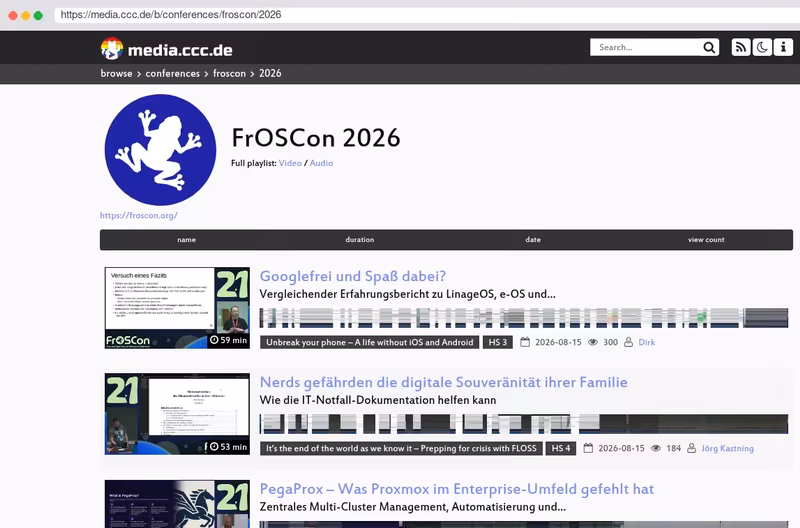Select Unbreak your phone track tag
800x528 pixels.
tap(369, 342)
